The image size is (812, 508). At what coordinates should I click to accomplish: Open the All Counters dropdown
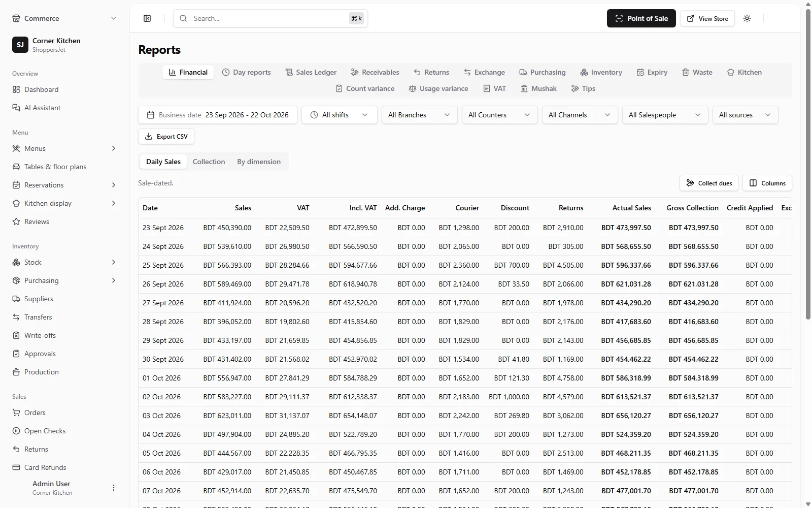point(500,115)
